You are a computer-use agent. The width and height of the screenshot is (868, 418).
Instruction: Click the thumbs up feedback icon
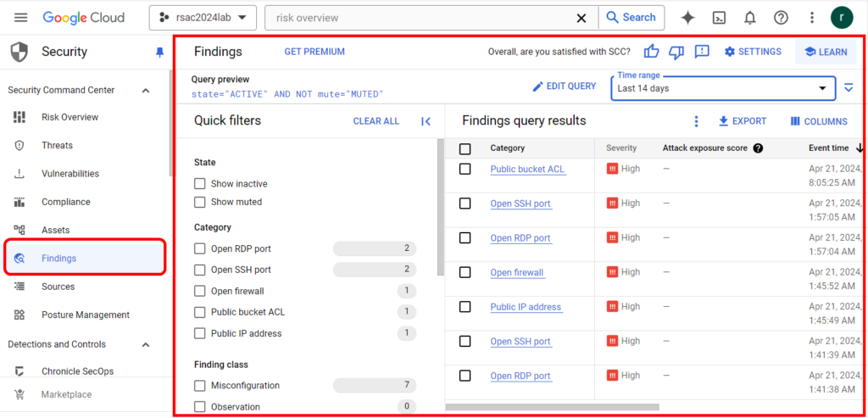(x=652, y=52)
